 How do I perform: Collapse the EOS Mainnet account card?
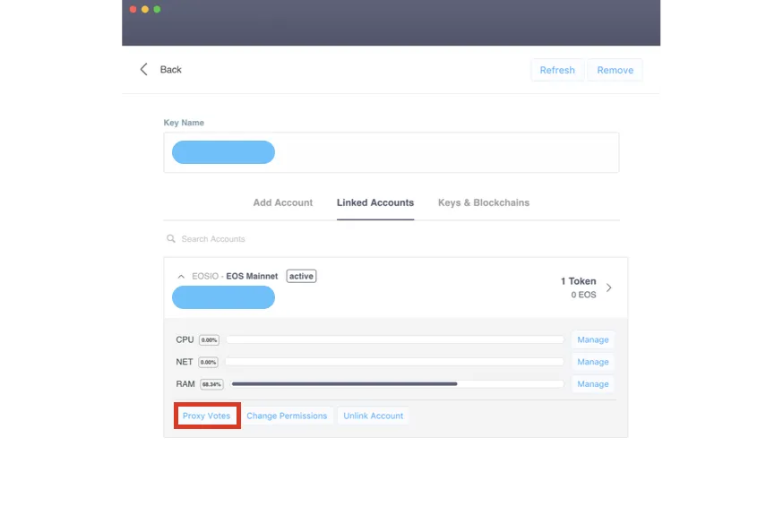[x=181, y=276]
